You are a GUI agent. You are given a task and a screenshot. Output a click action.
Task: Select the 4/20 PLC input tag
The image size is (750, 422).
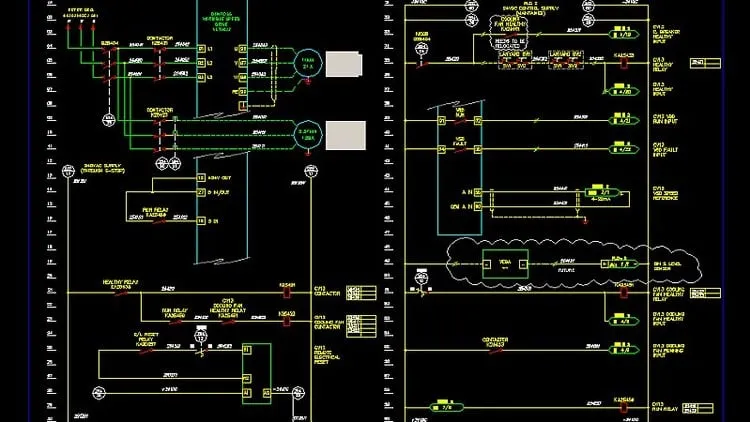pos(624,91)
